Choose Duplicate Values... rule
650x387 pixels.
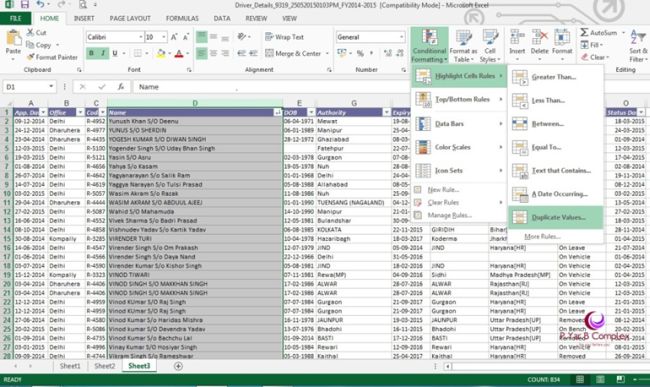555,217
